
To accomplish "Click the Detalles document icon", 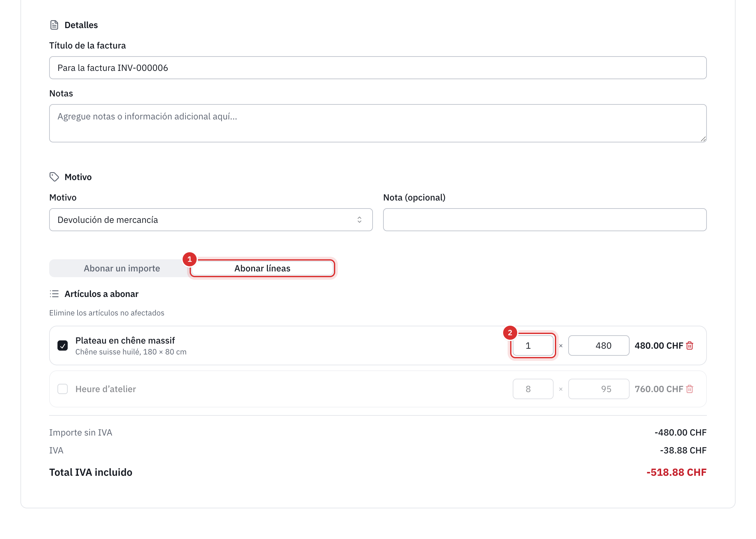I will [54, 25].
